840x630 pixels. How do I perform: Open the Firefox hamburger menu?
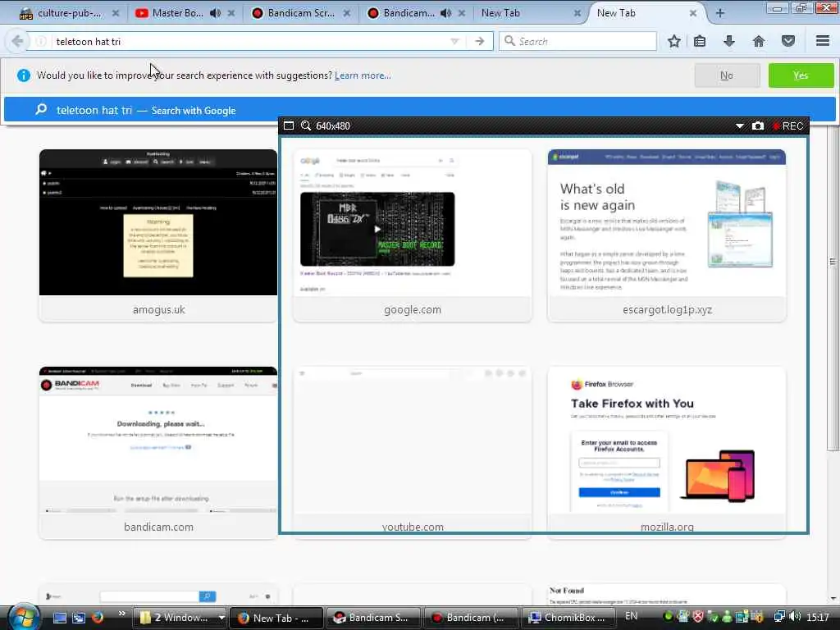[x=823, y=41]
